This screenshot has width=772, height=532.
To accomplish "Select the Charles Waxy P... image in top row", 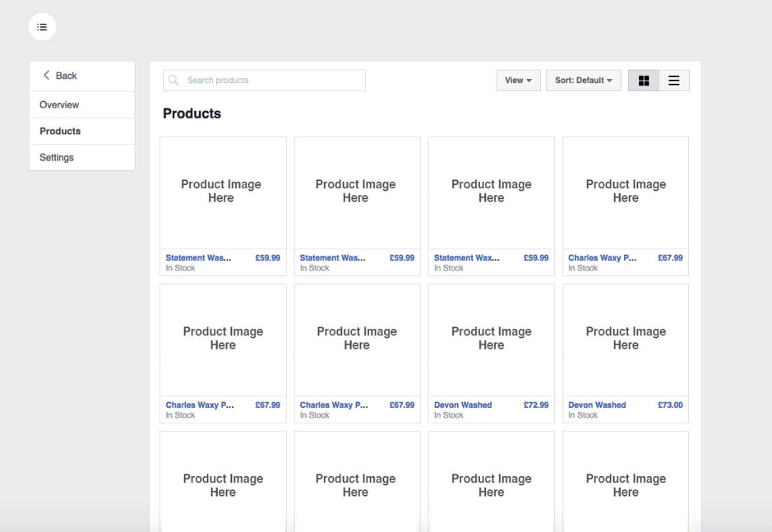I will (626, 192).
